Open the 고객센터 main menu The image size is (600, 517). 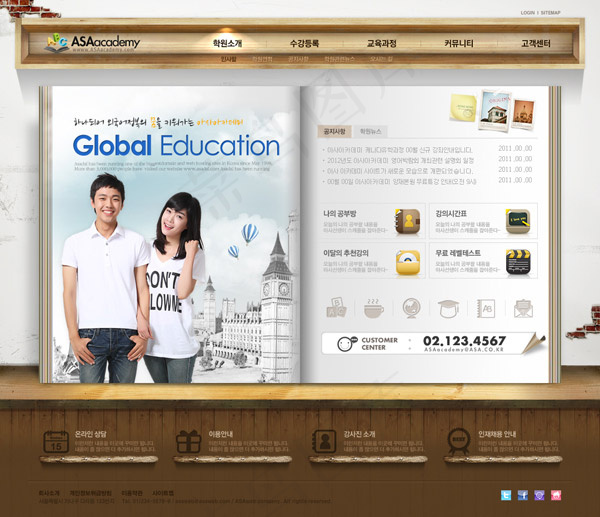click(536, 43)
